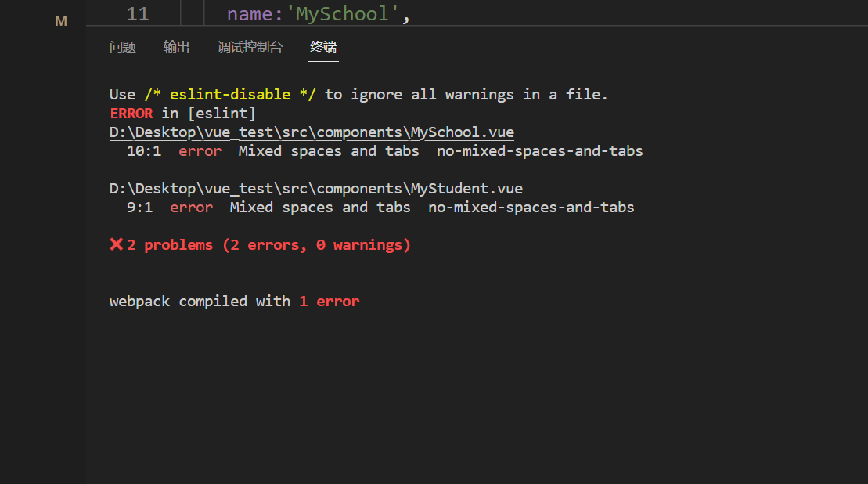Click the 9:1 error location

tap(139, 208)
